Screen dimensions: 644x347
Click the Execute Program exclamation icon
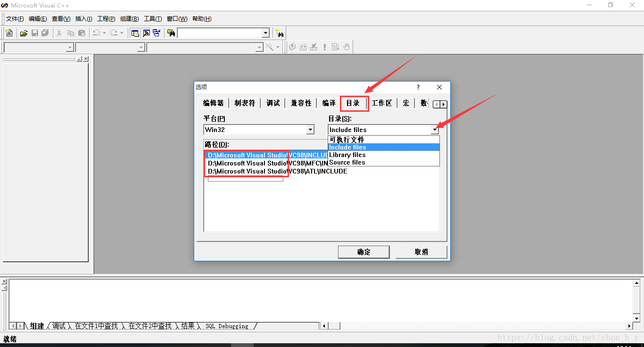pos(325,47)
